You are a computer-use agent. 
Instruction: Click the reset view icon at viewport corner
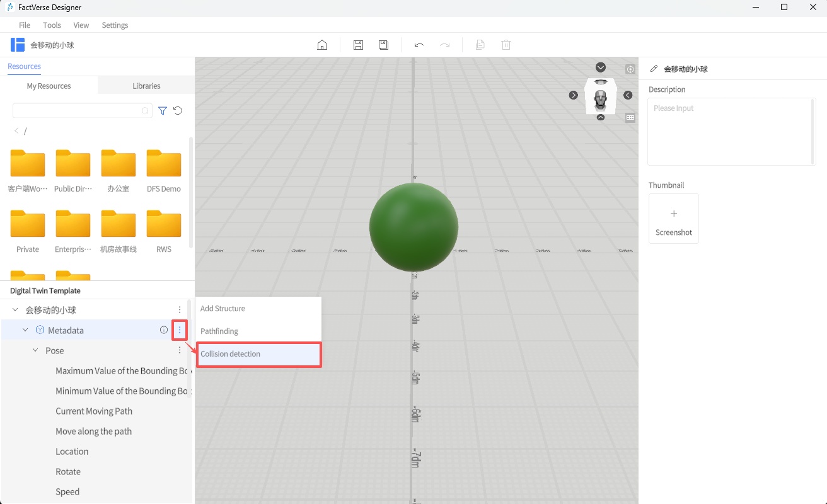(x=630, y=69)
